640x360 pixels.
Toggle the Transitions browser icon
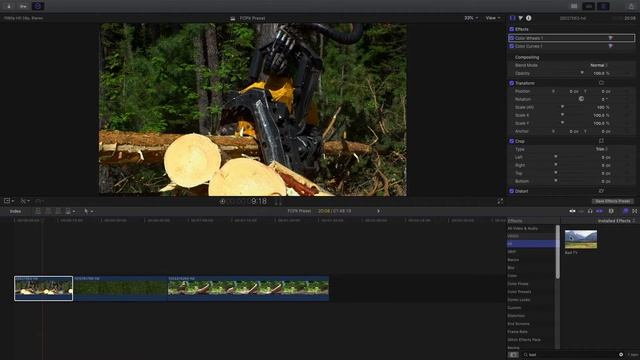635,211
